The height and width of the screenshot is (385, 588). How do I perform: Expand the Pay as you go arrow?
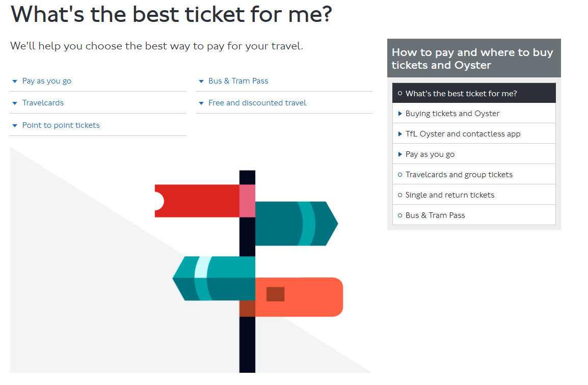[x=15, y=81]
